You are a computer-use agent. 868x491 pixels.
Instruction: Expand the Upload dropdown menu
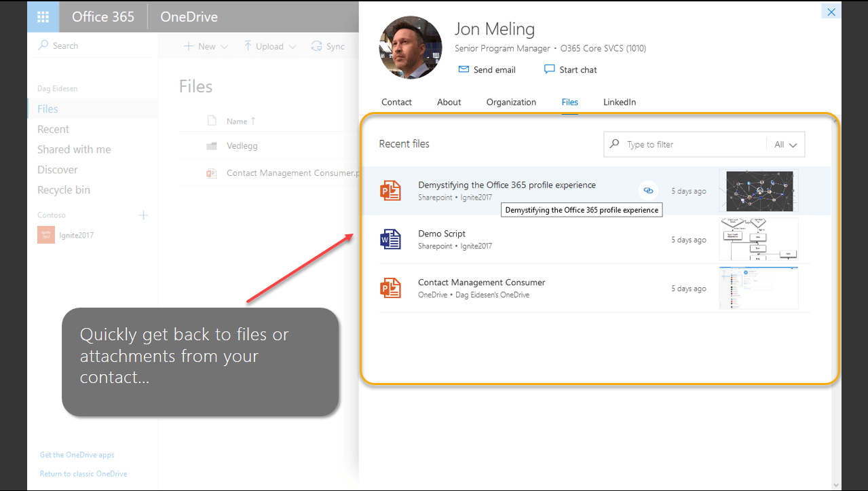[269, 46]
